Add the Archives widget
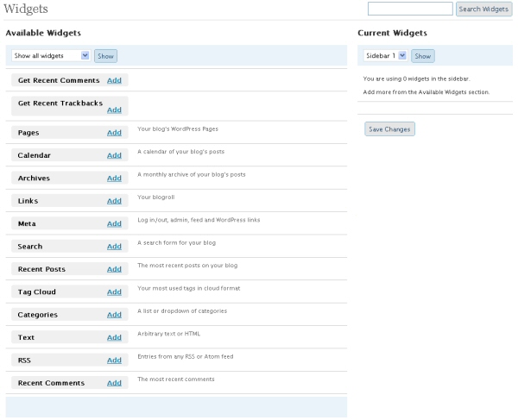The width and height of the screenshot is (518, 420). click(114, 179)
